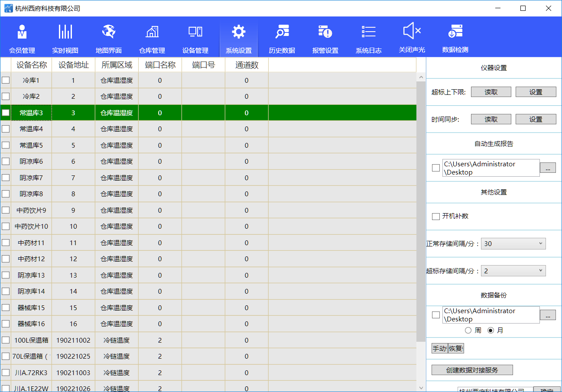
Task: Tick the checkbox for 阴凉库6 row
Action: click(x=6, y=161)
